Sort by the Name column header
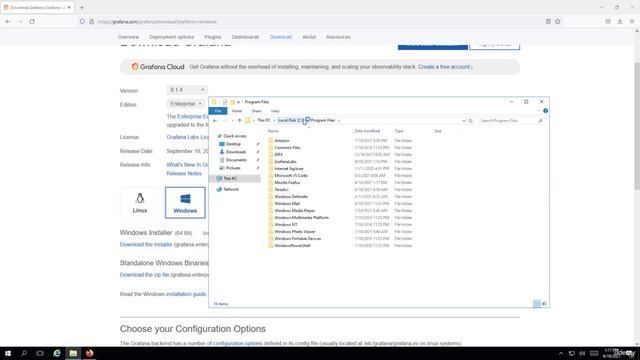 [x=273, y=131]
